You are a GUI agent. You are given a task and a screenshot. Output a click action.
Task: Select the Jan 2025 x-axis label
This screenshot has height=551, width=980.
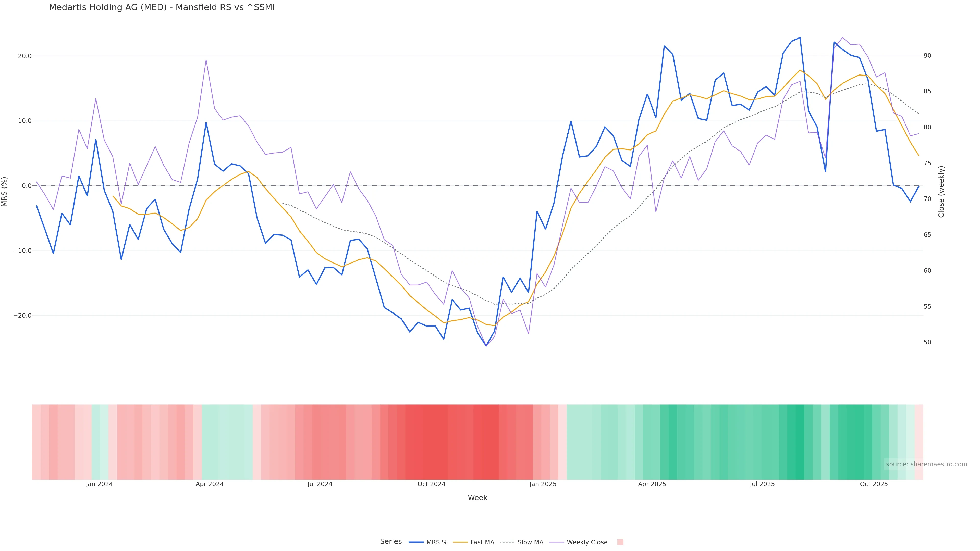coord(543,484)
